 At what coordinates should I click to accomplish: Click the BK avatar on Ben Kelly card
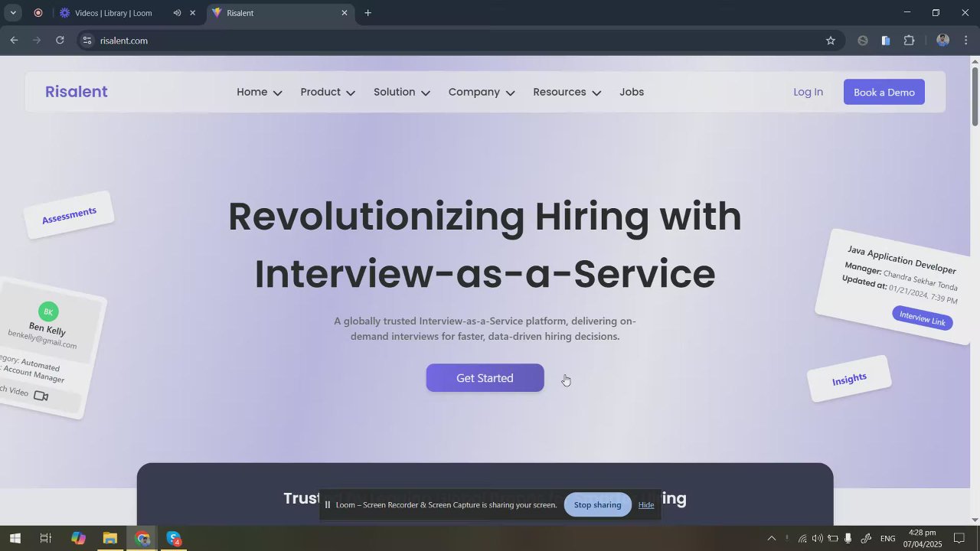point(48,311)
